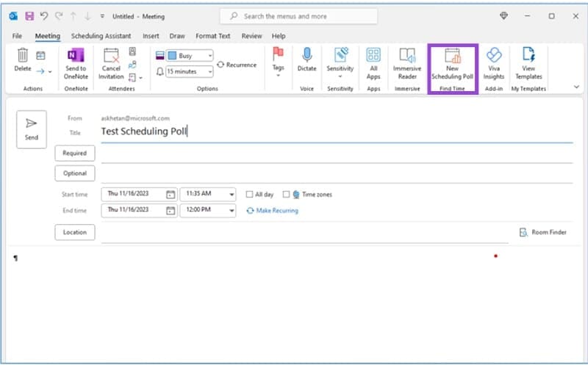Viewport: 588px width, 365px height.
Task: Click View Templates
Action: [x=528, y=63]
